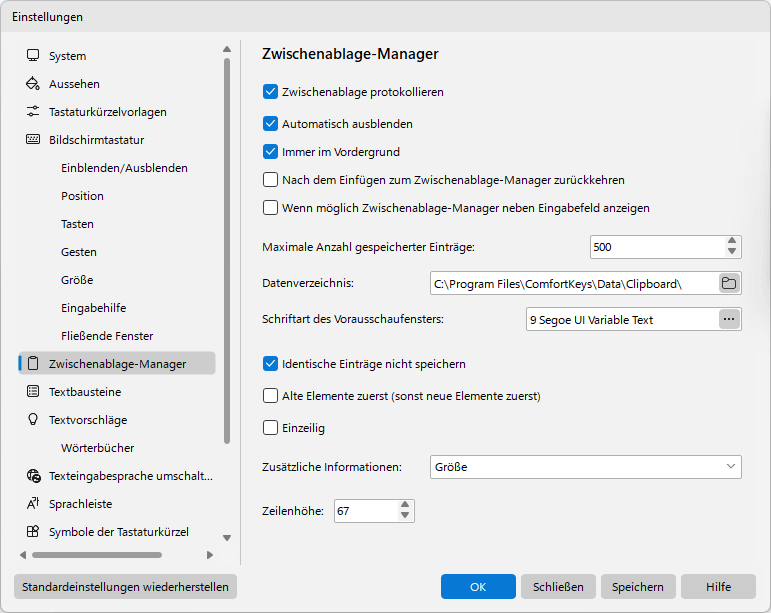Click Standardeinstellungen wiederherstellen
771x613 pixels.
coord(125,586)
